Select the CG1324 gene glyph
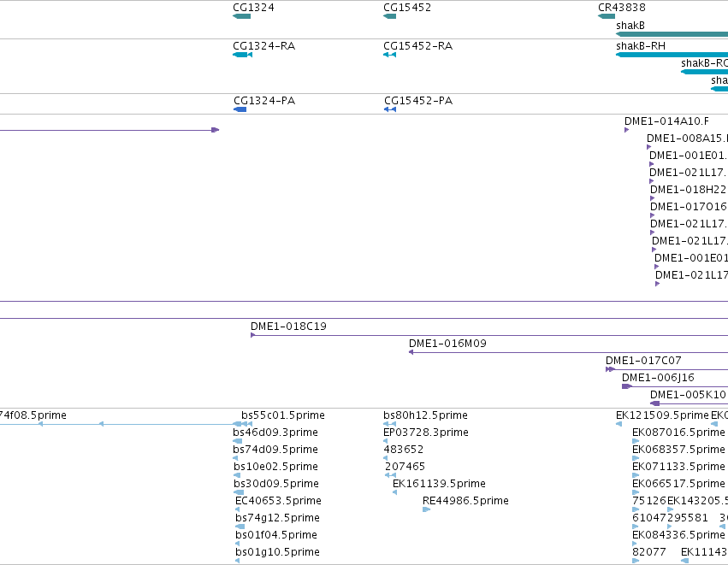 point(241,16)
